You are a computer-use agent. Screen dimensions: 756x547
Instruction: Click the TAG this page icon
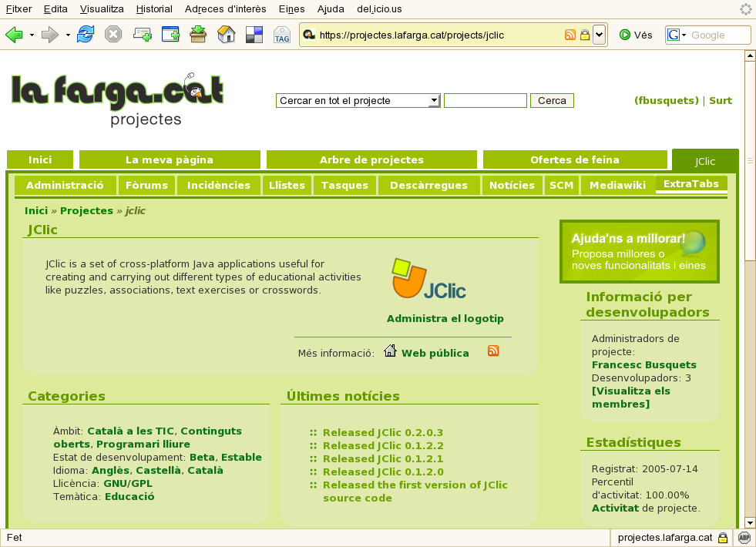point(282,35)
